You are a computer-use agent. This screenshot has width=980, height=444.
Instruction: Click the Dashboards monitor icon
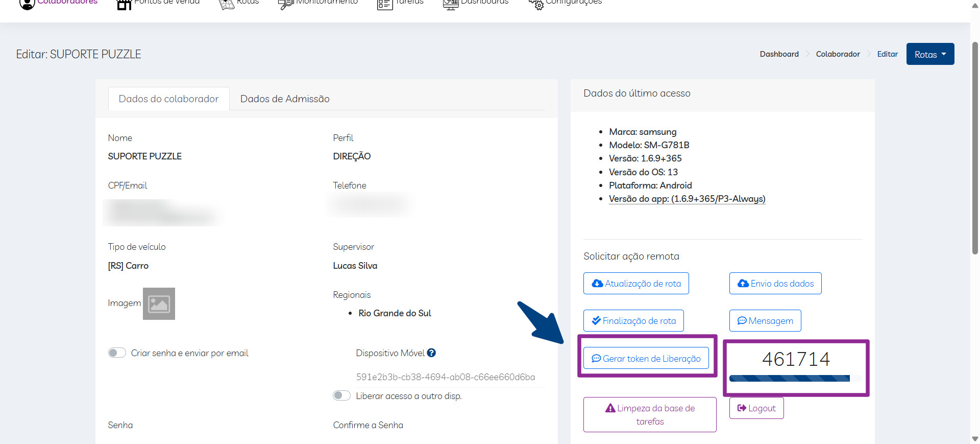point(451,5)
